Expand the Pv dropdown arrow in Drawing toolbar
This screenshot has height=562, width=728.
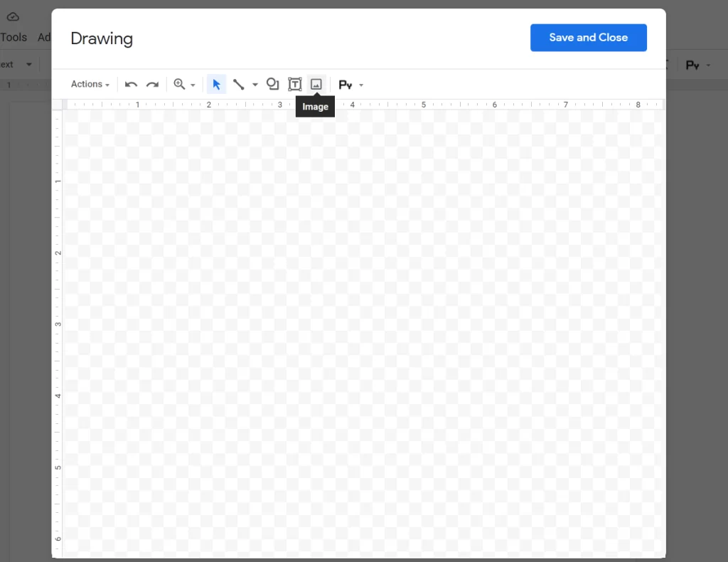(x=361, y=85)
